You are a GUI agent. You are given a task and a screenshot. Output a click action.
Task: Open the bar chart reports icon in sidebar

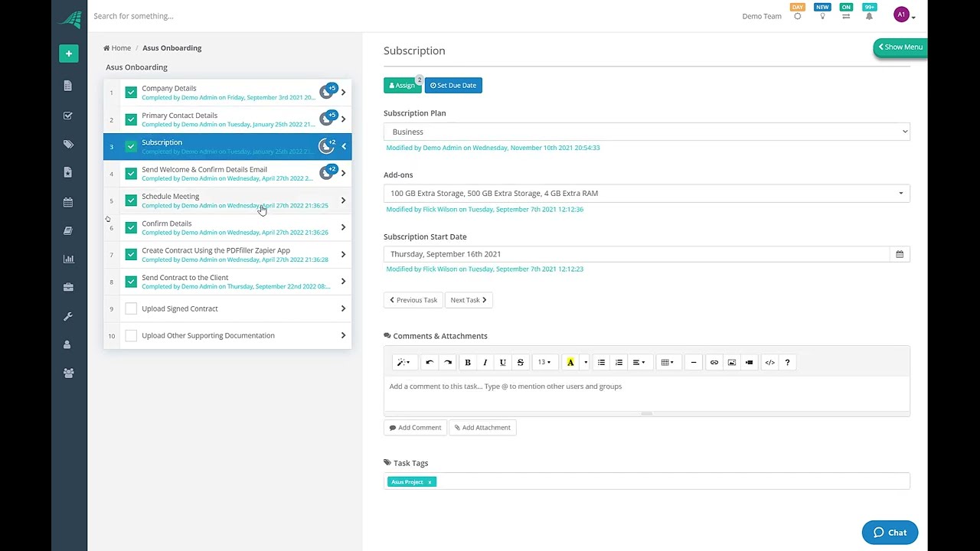(x=68, y=259)
